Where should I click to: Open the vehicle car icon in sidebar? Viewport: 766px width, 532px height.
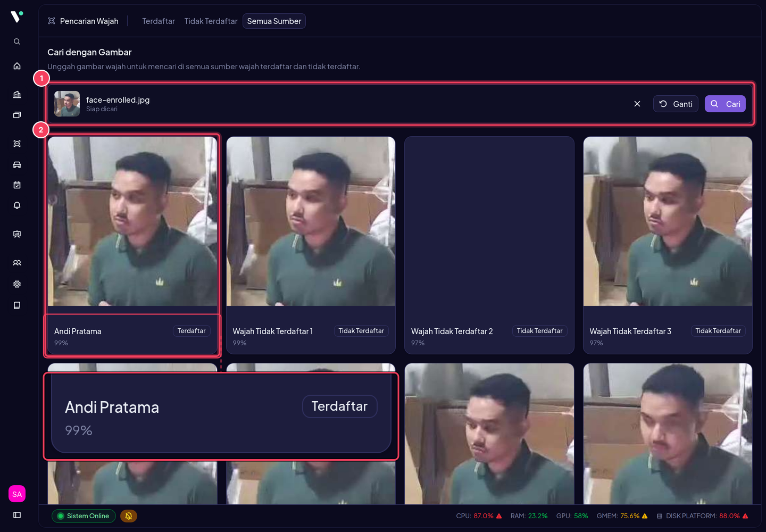(x=17, y=164)
